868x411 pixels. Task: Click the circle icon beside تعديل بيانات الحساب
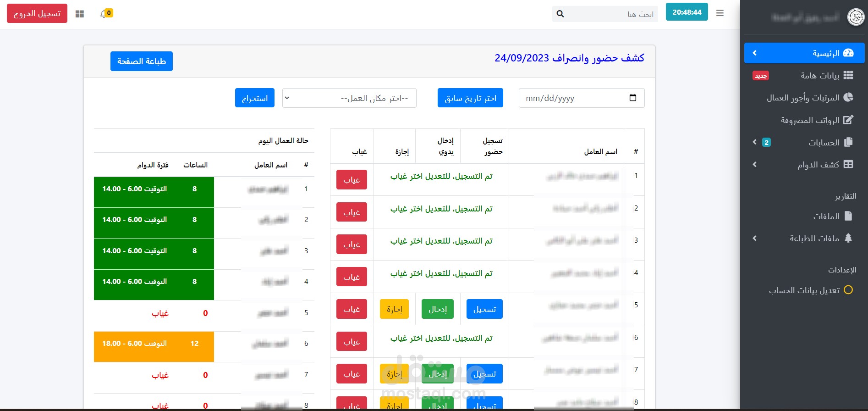pyautogui.click(x=848, y=290)
